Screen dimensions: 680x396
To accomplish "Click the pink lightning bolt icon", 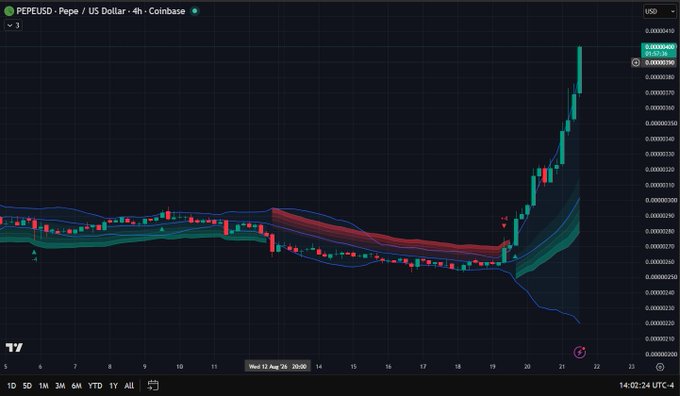I will [x=580, y=352].
